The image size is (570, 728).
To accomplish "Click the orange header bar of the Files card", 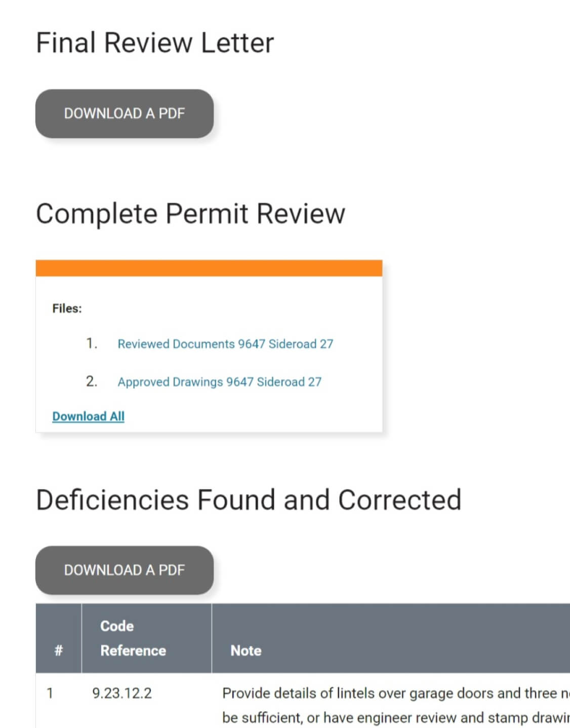I will click(209, 267).
